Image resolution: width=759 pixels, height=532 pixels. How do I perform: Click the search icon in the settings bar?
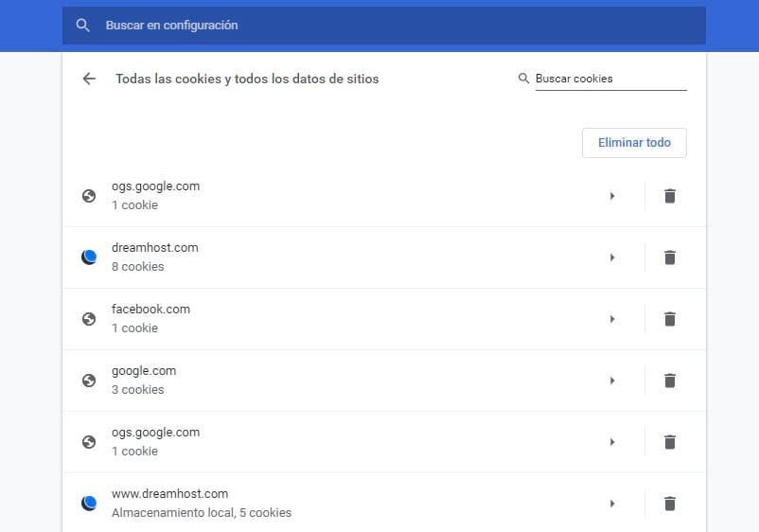pos(83,26)
